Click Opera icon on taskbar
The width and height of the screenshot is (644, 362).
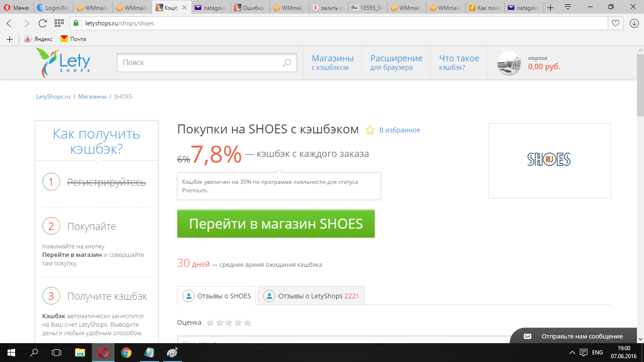[x=103, y=352]
